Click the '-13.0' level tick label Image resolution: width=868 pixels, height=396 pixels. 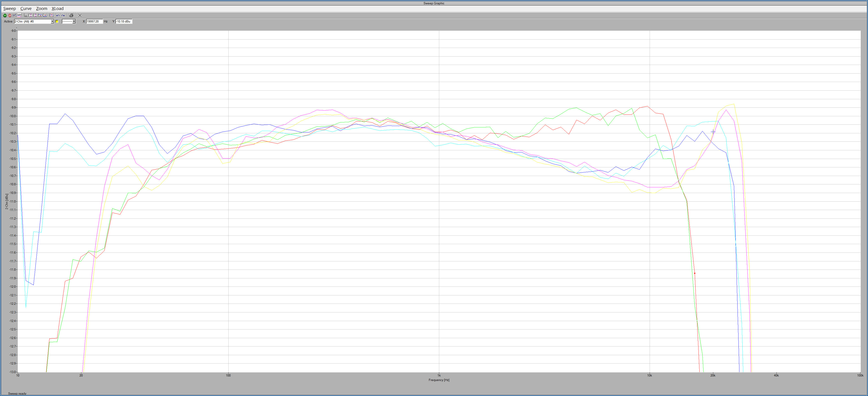pos(13,372)
